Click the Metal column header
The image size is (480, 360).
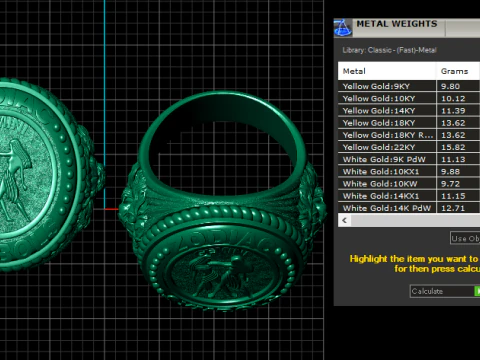click(387, 71)
